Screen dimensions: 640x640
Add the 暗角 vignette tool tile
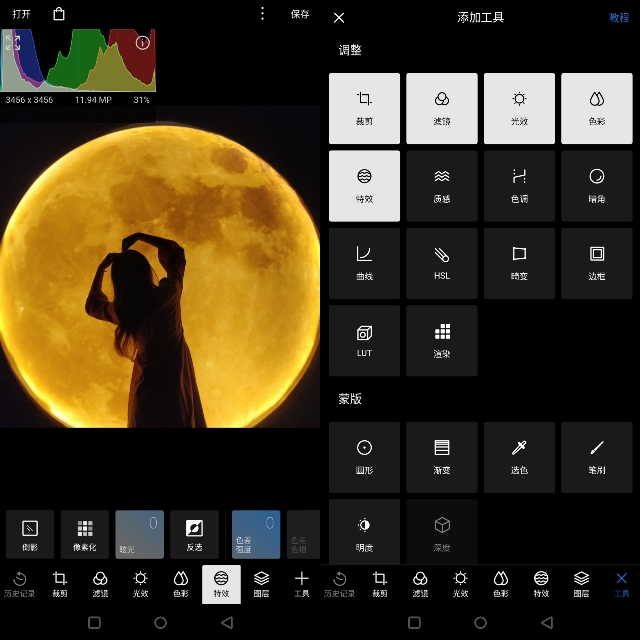(597, 186)
